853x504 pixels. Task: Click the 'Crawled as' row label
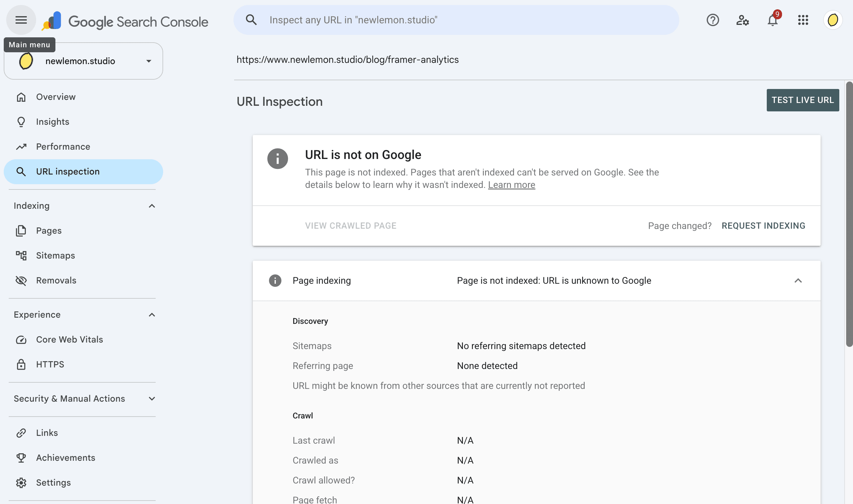click(315, 460)
